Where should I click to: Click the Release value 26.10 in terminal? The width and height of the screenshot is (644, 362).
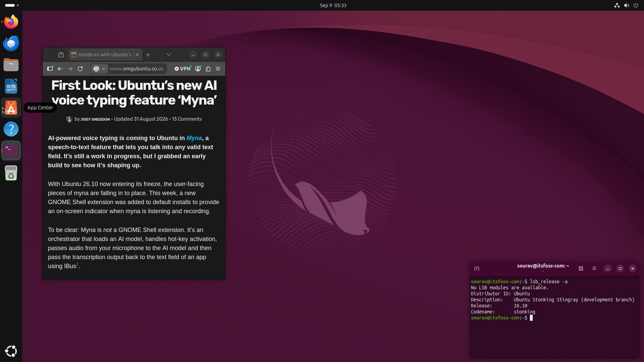(x=521, y=306)
